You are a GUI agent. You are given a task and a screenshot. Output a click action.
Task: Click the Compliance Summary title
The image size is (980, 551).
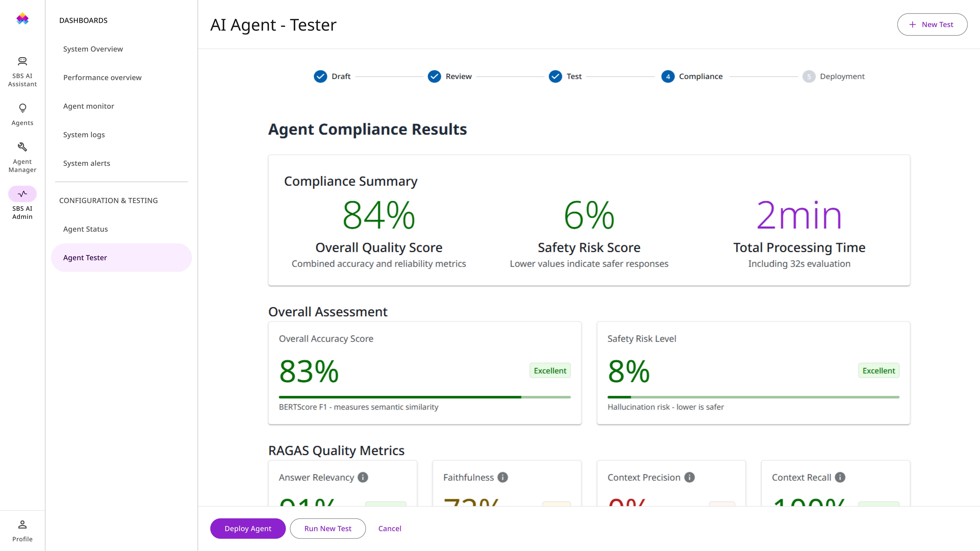click(x=351, y=181)
